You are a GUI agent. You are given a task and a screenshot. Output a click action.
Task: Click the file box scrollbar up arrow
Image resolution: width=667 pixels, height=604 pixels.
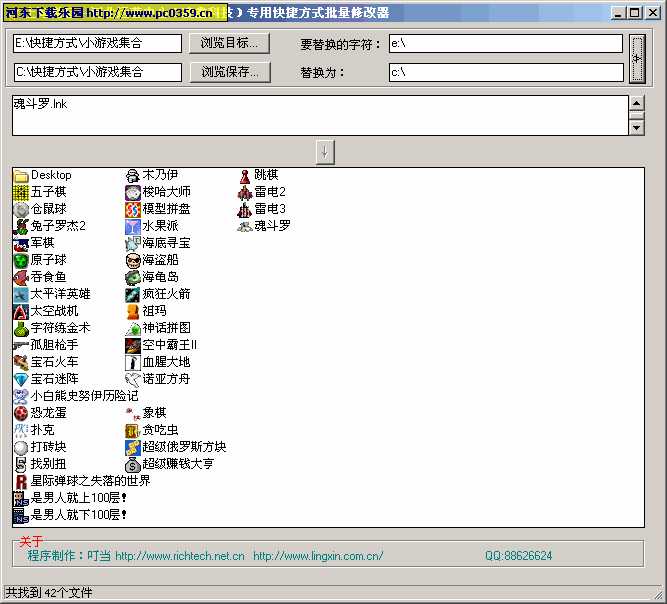[636, 103]
